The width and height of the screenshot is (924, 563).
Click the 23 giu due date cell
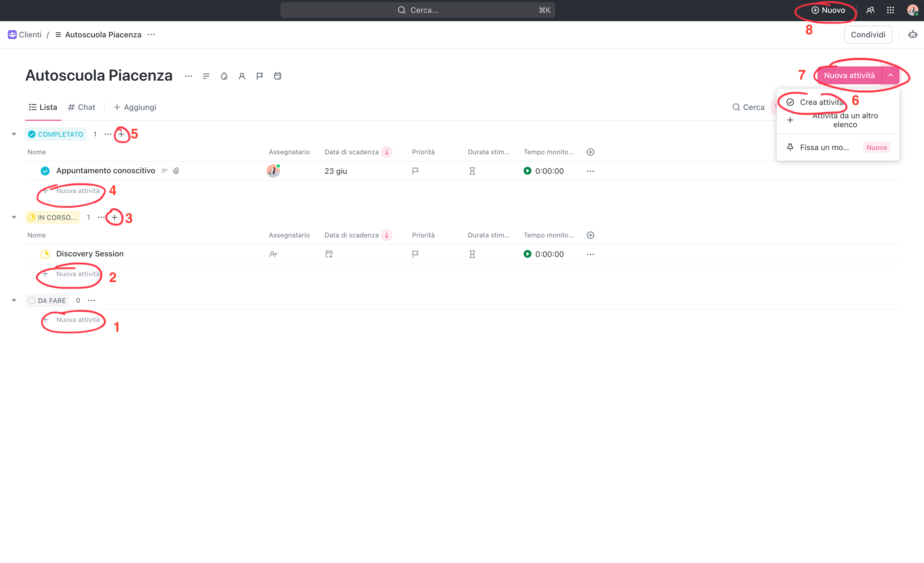(336, 171)
